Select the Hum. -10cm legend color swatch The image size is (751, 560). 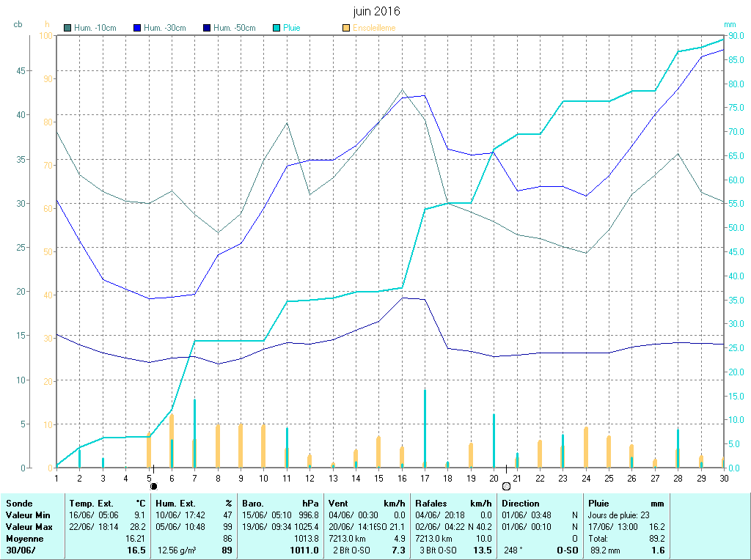click(x=67, y=28)
